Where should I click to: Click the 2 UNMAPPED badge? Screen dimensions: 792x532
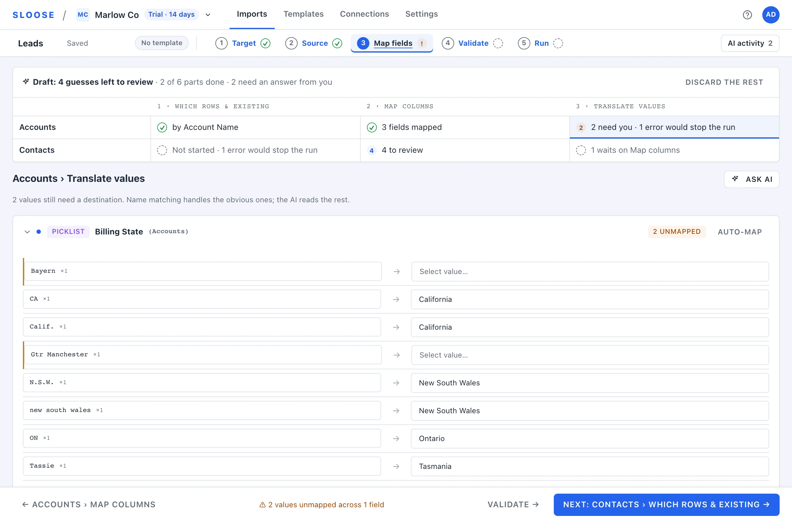coord(676,232)
